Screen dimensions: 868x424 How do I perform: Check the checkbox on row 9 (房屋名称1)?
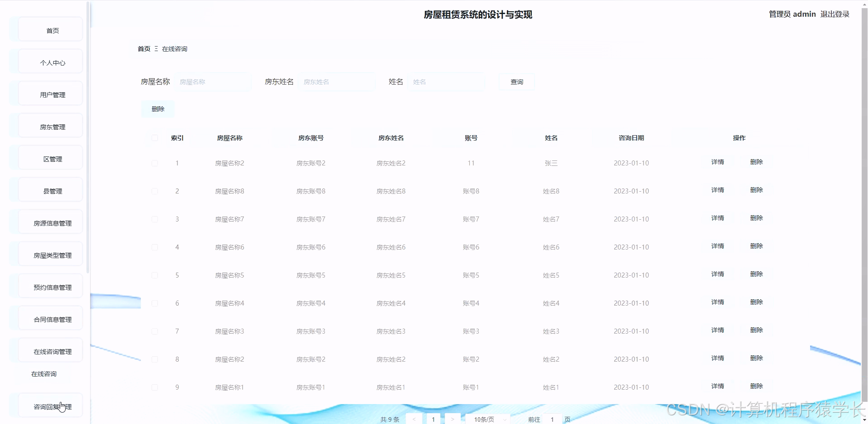pos(154,387)
